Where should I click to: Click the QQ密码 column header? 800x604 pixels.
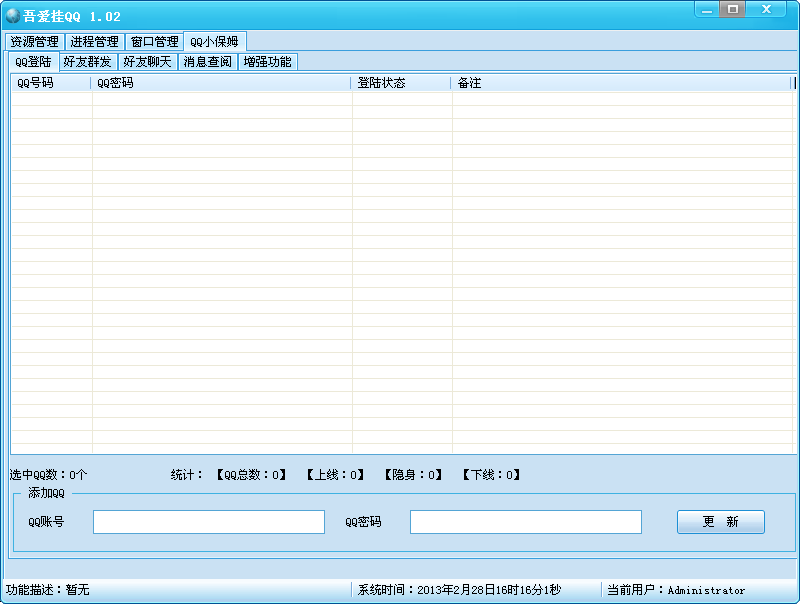tap(221, 83)
